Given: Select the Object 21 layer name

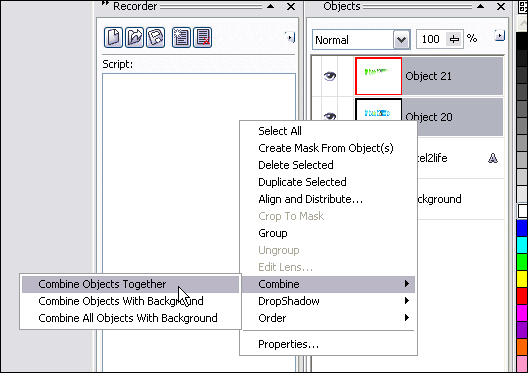Looking at the screenshot, I should [428, 76].
